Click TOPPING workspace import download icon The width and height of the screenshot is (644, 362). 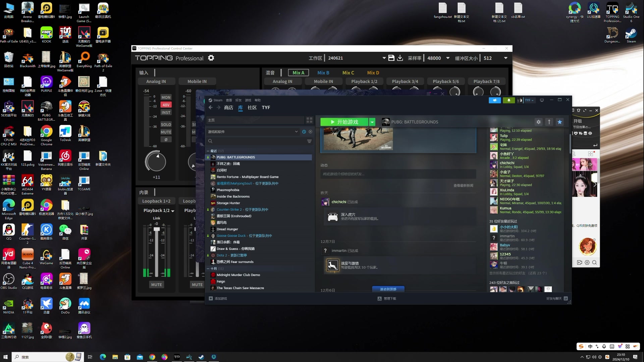(400, 58)
